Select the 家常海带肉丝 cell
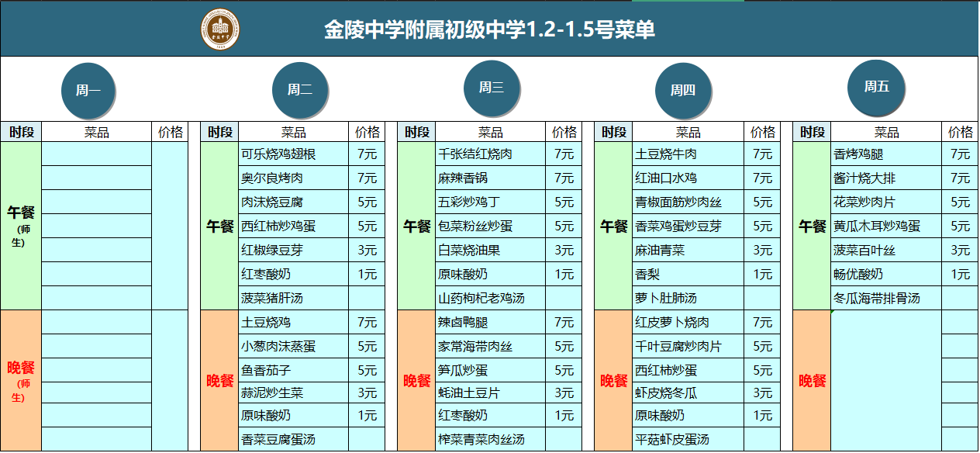Image resolution: width=980 pixels, height=453 pixels. coord(491,346)
